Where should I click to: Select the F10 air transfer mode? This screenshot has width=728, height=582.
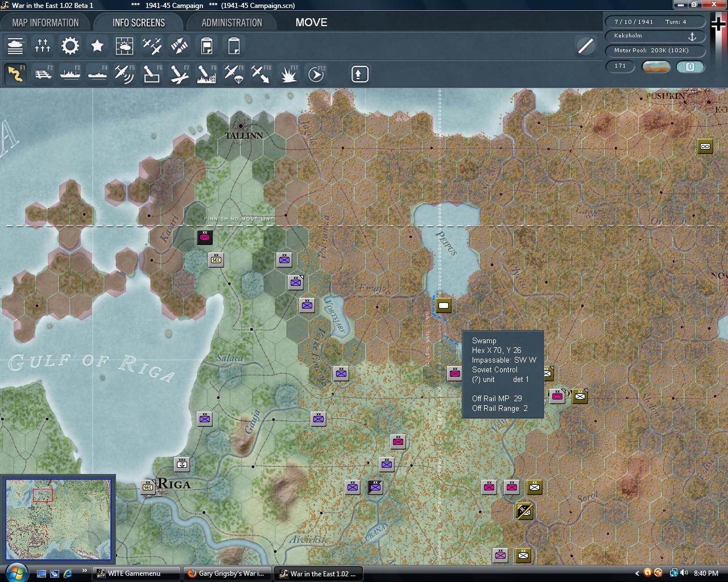261,74
